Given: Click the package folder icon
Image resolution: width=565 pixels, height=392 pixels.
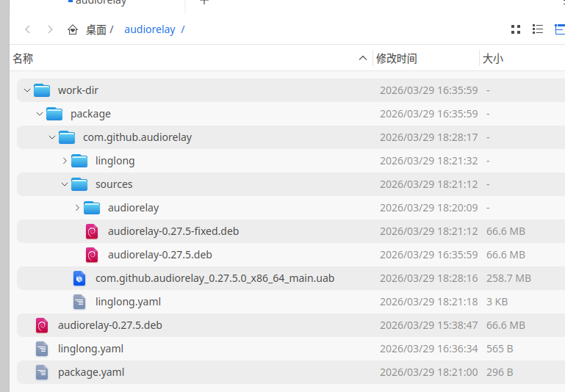Looking at the screenshot, I should coord(54,114).
